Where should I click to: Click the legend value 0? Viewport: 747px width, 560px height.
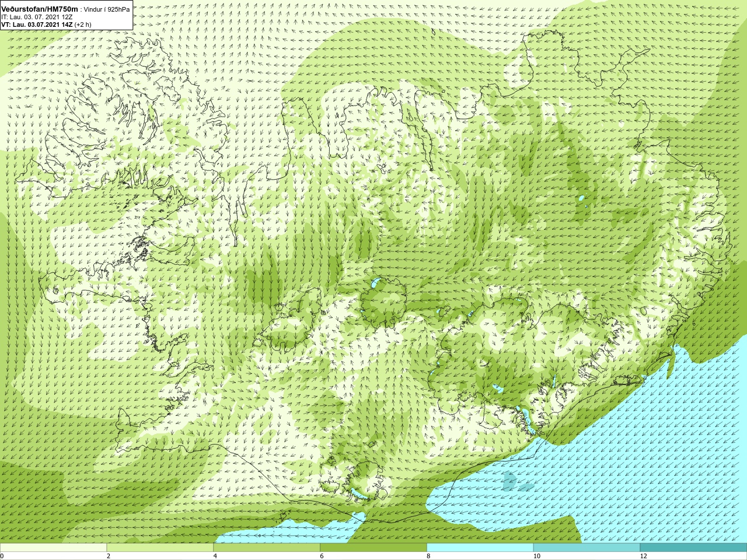pos(2,556)
